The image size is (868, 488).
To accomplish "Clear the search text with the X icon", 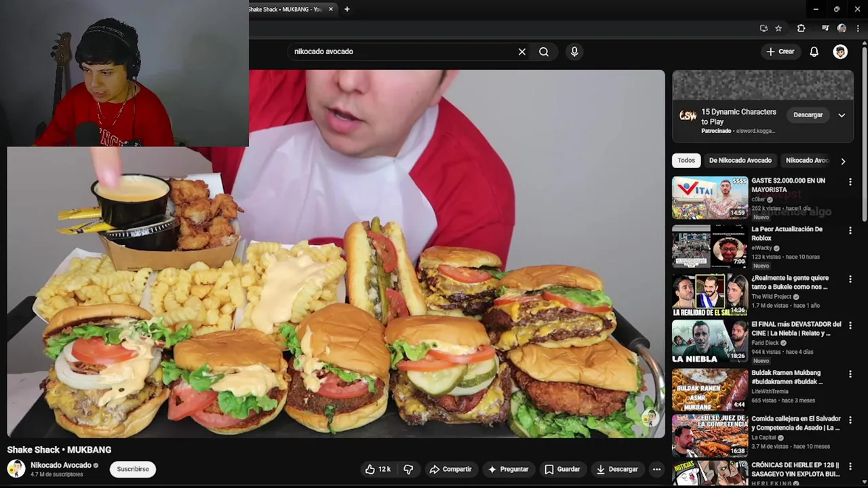I will (x=522, y=52).
